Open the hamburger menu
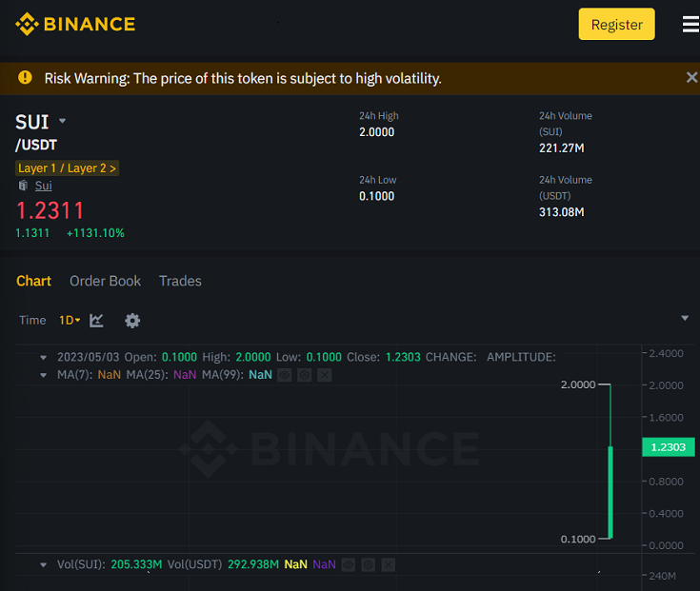700x591 pixels. [x=690, y=25]
